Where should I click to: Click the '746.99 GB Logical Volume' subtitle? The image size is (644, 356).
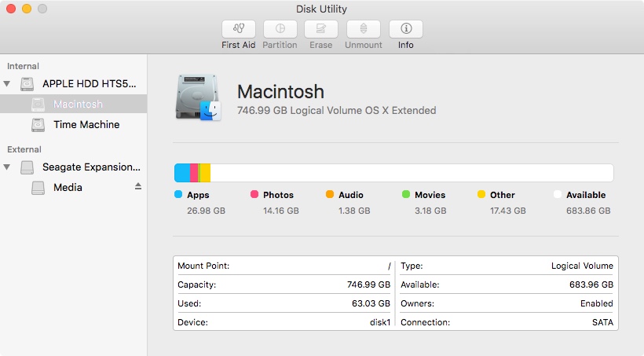pos(337,111)
